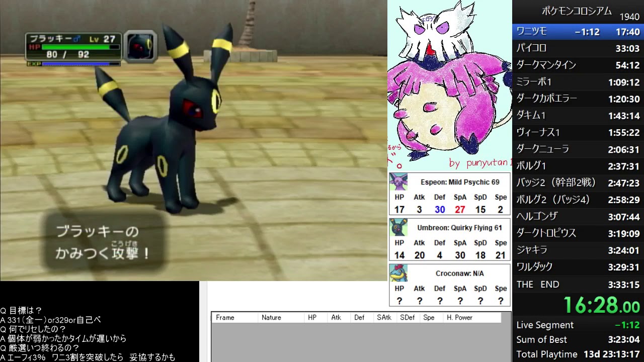Screen dimensions: 644x362
Task: Click Espeon's HP value 17
Action: click(399, 210)
